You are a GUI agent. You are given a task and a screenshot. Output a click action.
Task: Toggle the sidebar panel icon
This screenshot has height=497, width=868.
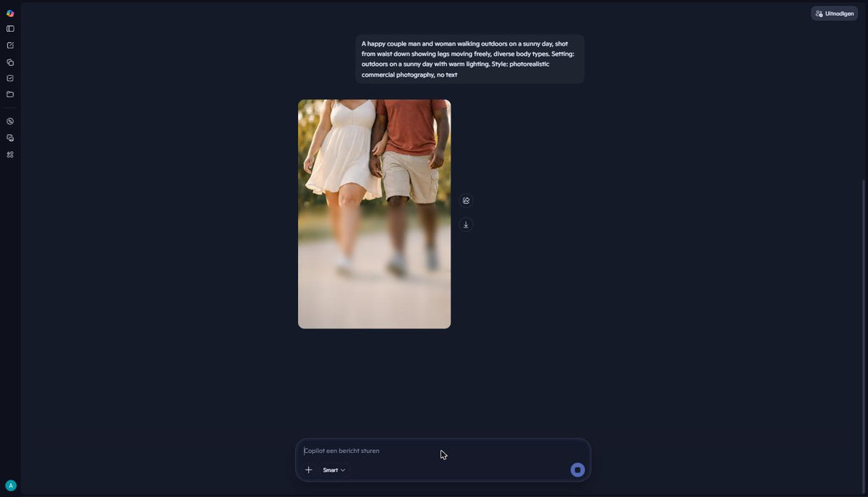point(10,29)
